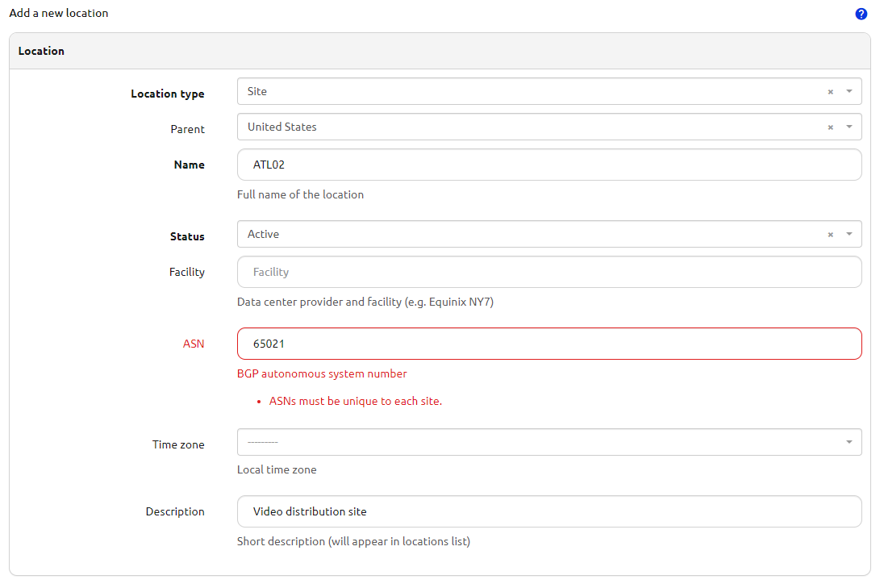884x588 pixels.
Task: Clear the Status selection 'Active'
Action: point(830,235)
